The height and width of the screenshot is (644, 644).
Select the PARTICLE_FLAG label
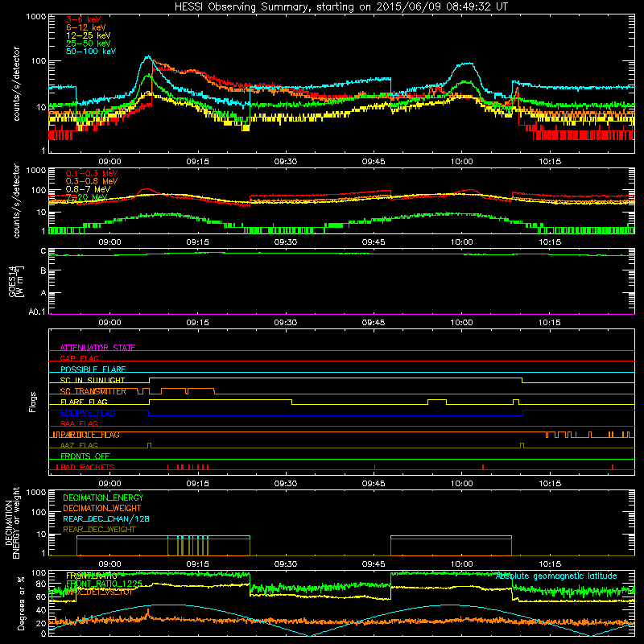click(x=90, y=435)
